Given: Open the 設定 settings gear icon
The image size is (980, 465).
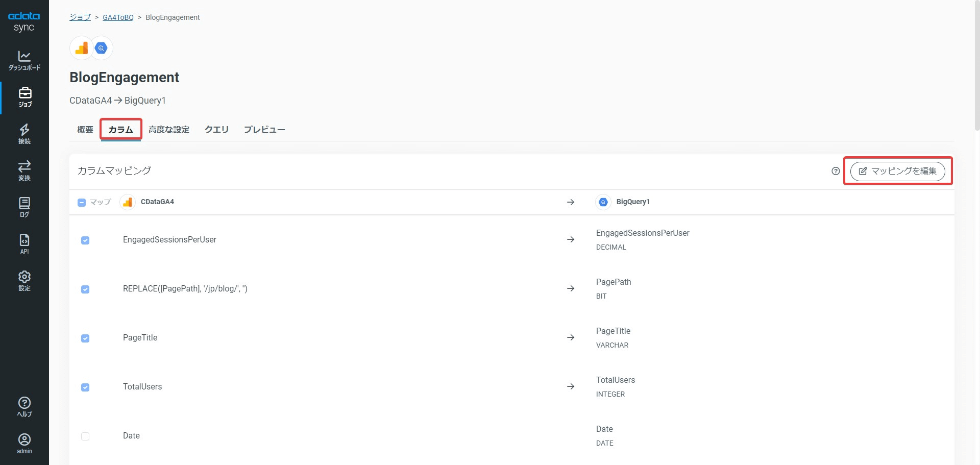Looking at the screenshot, I should click(24, 281).
